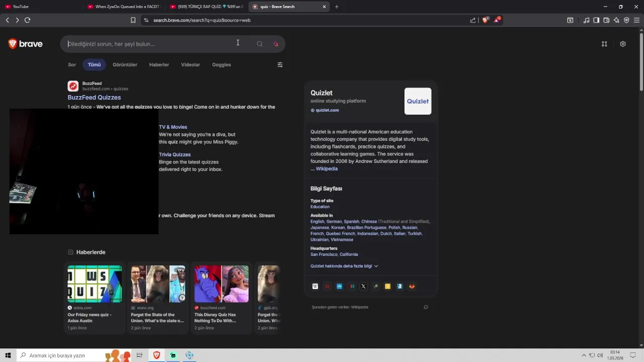Image resolution: width=644 pixels, height=362 pixels.
Task: Open the Axios 'Our Friday news quiz' card
Action: [95, 298]
